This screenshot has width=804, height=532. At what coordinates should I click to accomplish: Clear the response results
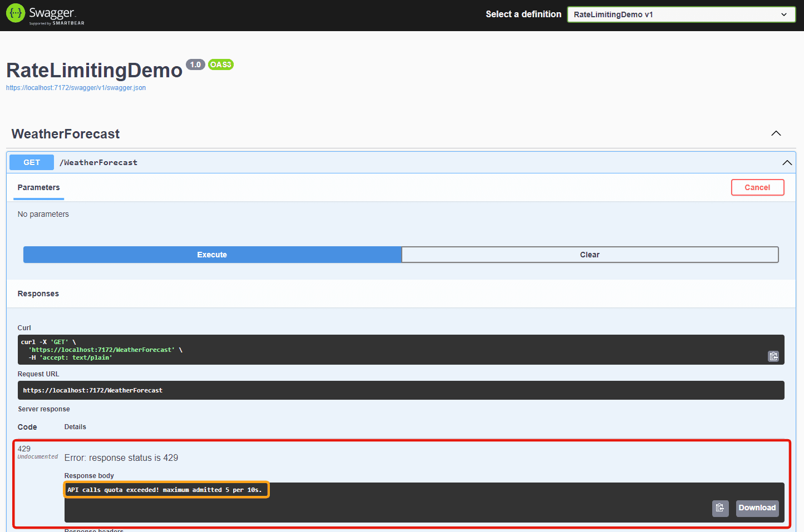tap(590, 255)
